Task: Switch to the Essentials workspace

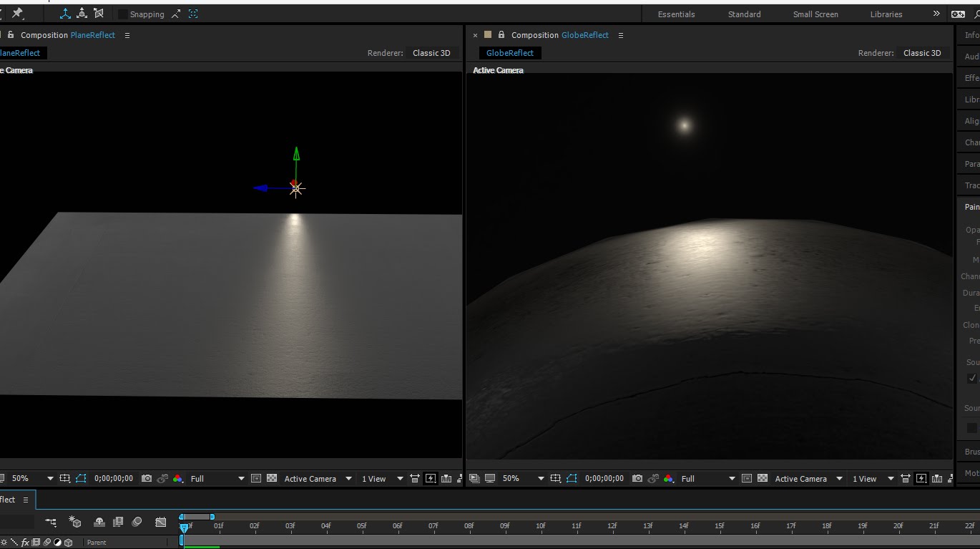Action: (x=675, y=14)
